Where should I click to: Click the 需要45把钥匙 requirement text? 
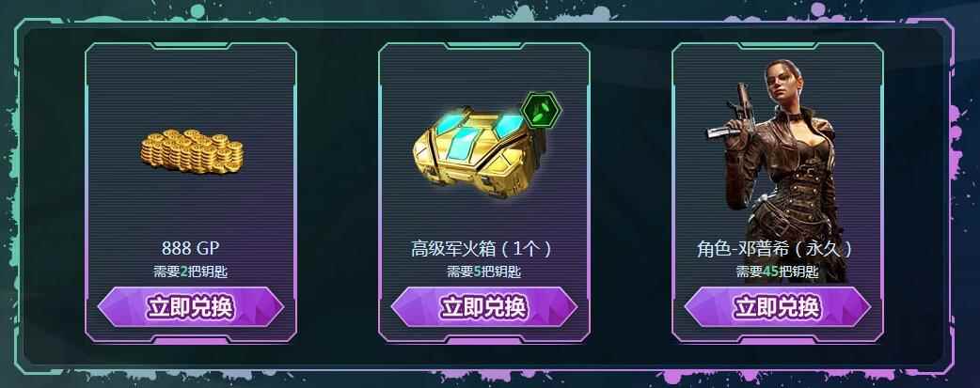click(x=777, y=272)
